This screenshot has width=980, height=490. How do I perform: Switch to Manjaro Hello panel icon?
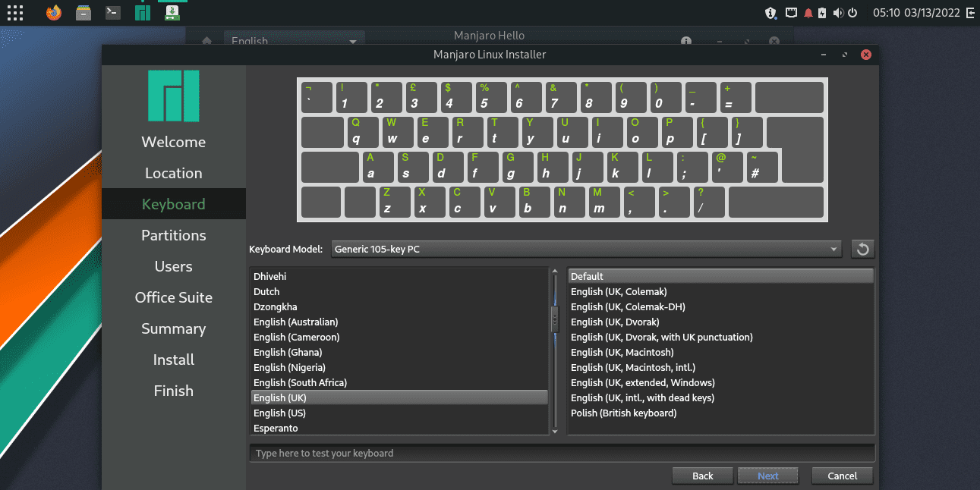click(x=143, y=13)
